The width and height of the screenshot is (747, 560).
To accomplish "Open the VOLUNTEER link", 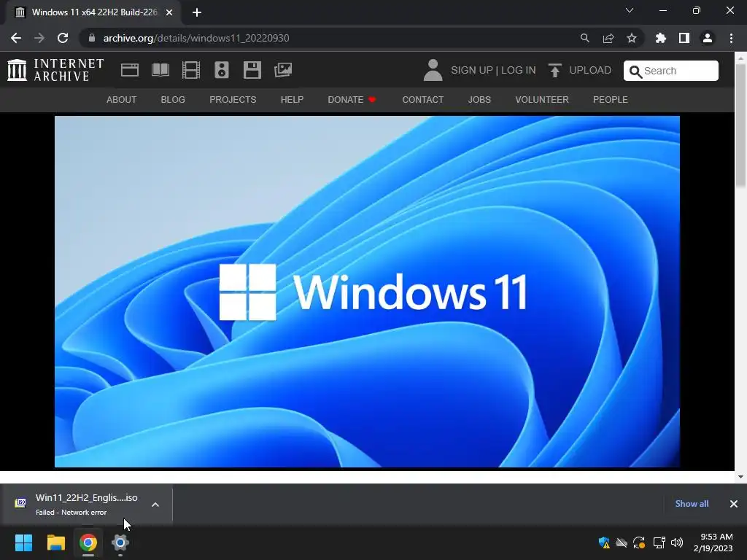I will (542, 99).
